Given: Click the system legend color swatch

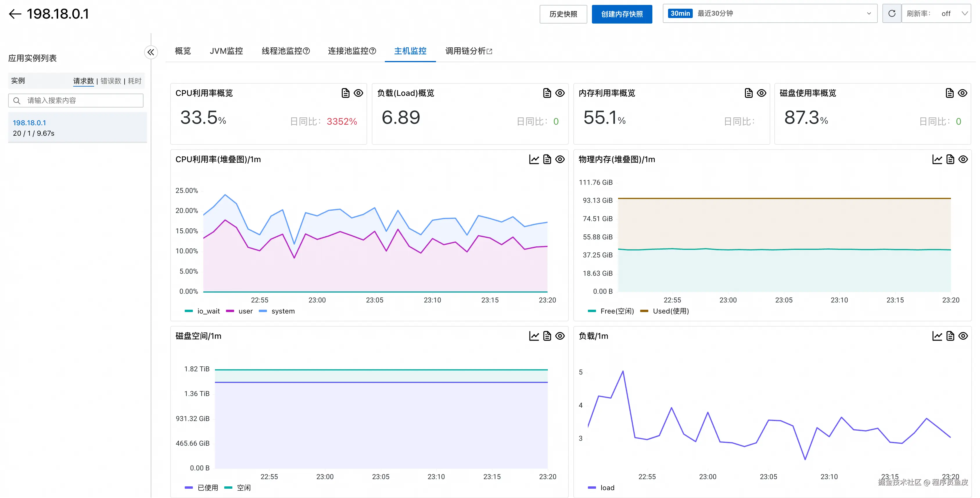Looking at the screenshot, I should pos(263,311).
